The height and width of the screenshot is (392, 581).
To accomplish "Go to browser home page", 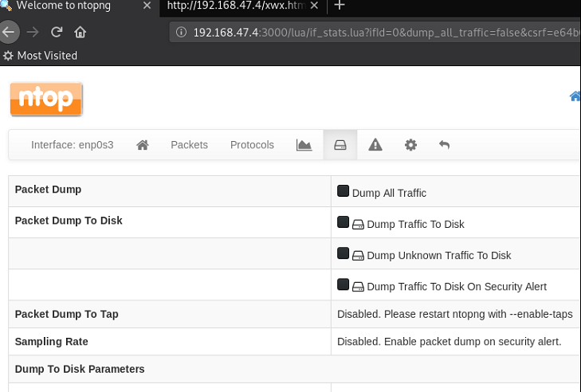I will (x=80, y=32).
